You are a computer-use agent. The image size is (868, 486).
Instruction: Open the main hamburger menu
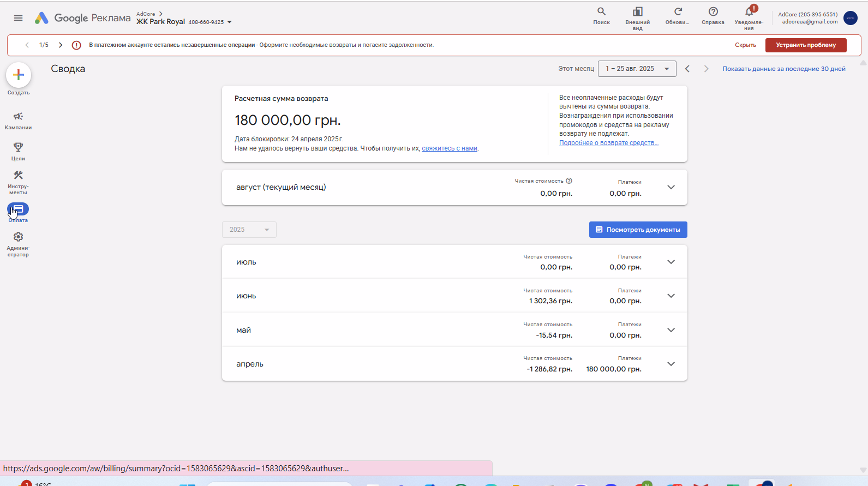tap(18, 18)
